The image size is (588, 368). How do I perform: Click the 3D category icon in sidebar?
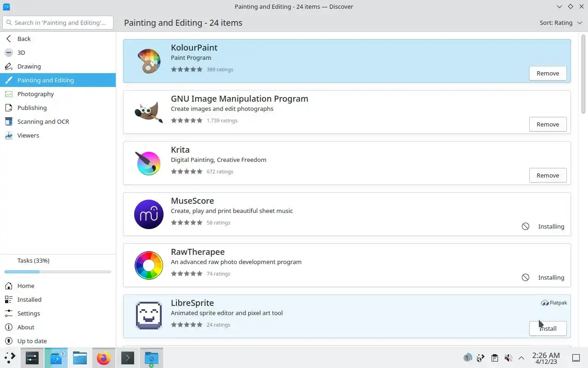pos(9,52)
